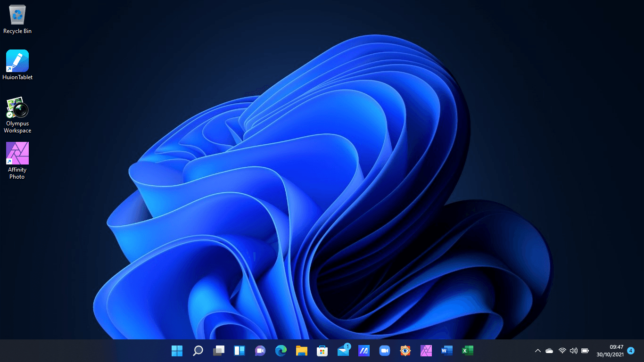644x362 pixels.
Task: Launch Microsoft Word from the taskbar
Action: coord(446,351)
